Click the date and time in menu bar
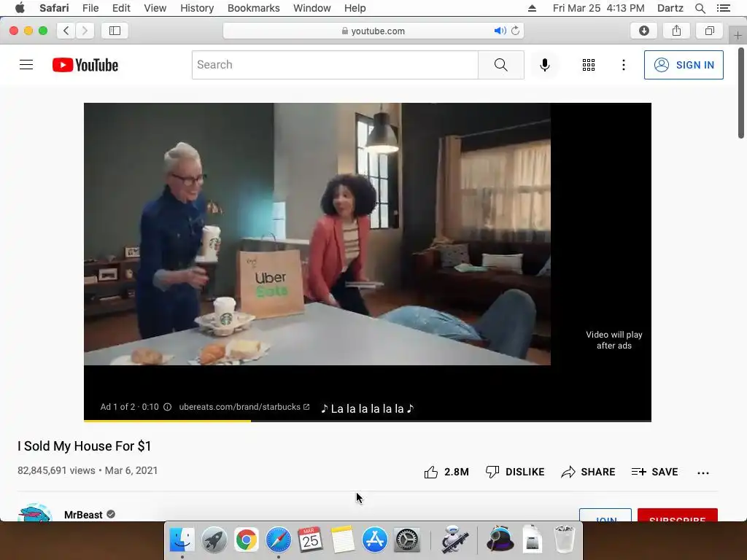The image size is (747, 560). 598,8
